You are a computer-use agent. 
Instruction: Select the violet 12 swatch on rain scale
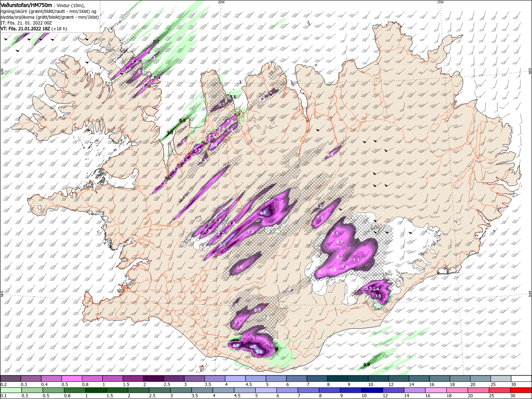(393, 390)
